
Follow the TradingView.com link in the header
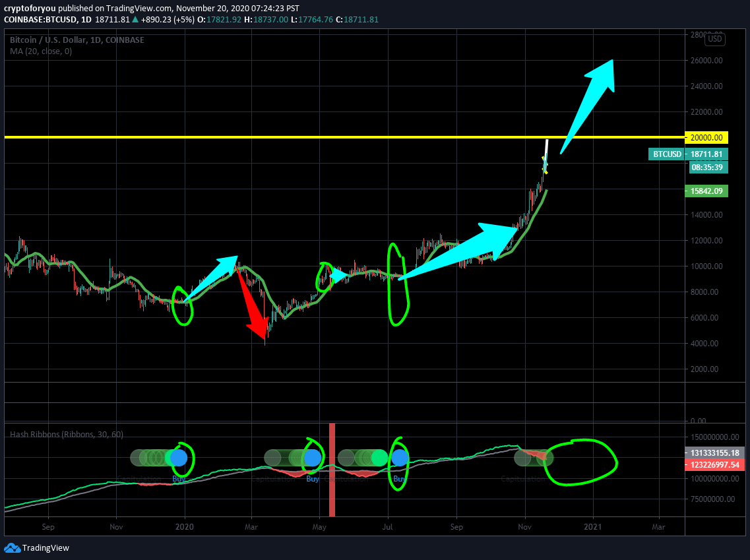pyautogui.click(x=139, y=8)
